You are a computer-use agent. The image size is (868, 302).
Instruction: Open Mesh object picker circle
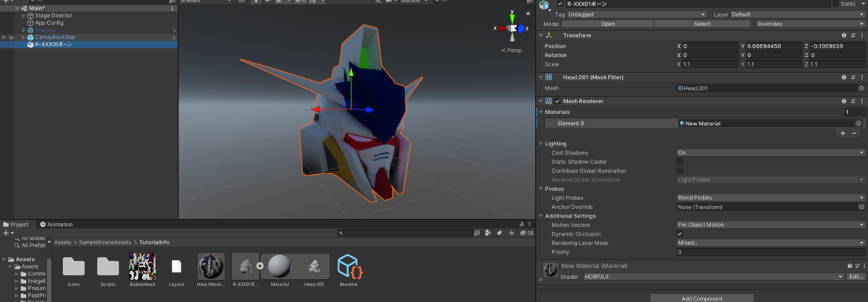[x=861, y=88]
